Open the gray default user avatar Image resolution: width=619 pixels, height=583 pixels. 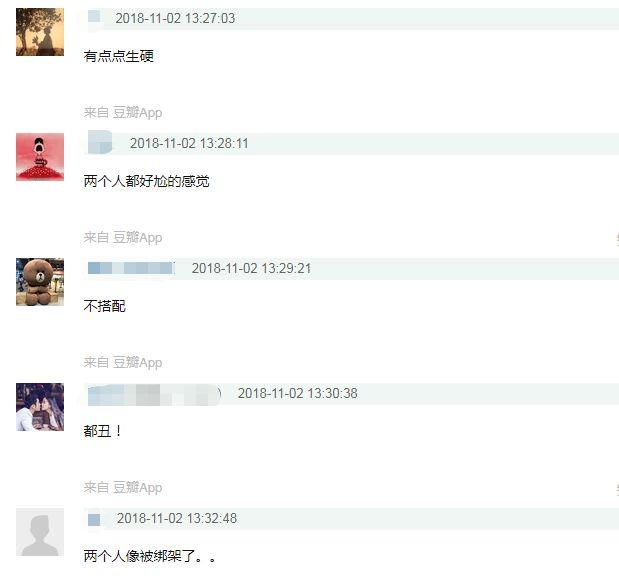pos(40,532)
